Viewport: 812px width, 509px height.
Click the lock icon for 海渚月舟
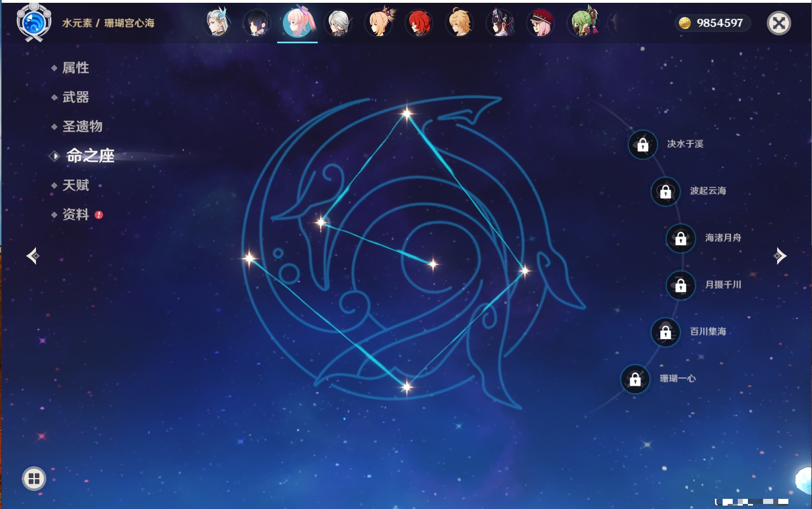click(680, 238)
